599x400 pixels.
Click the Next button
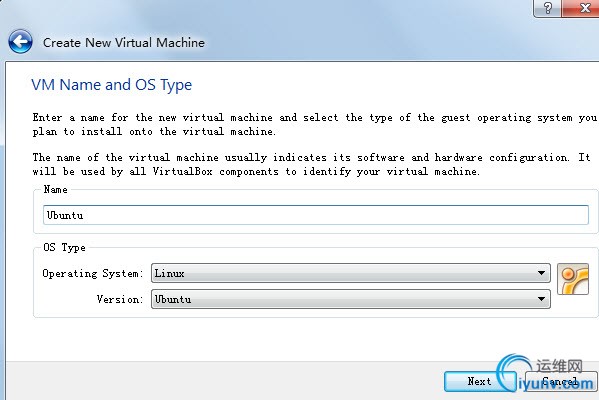tap(479, 381)
